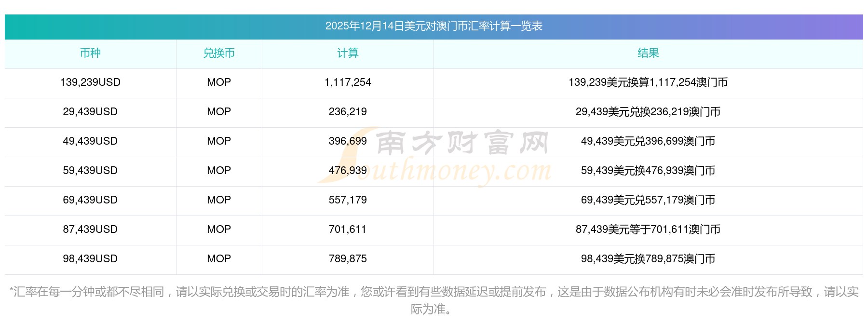
Task: Select the 59,439USD cell
Action: pos(90,171)
